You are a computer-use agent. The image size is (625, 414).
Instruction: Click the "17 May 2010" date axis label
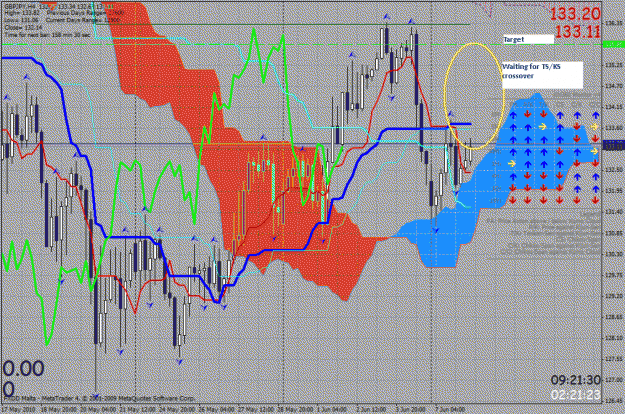coord(18,409)
